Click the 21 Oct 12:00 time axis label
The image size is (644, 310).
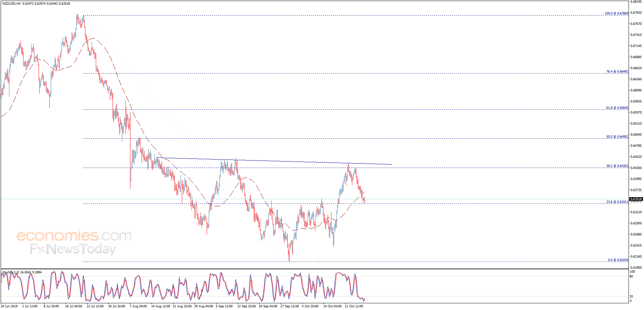point(354,306)
